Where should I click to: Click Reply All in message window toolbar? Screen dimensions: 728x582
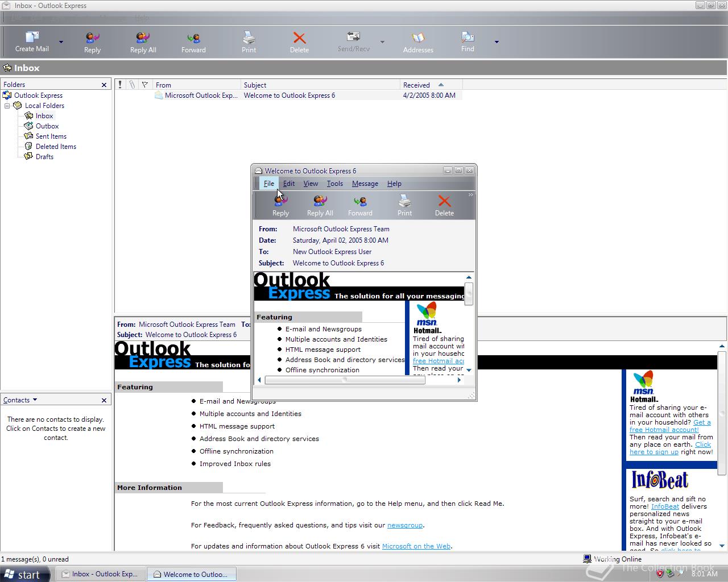[320, 206]
